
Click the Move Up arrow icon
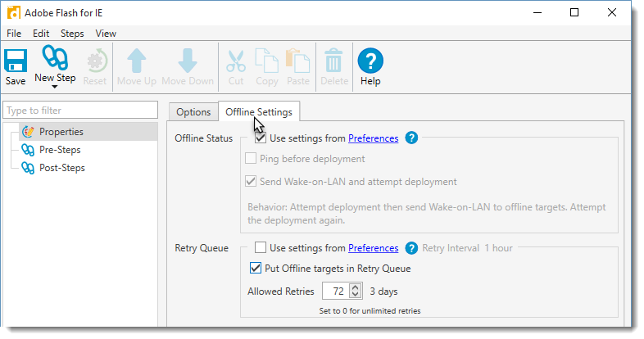click(x=137, y=61)
